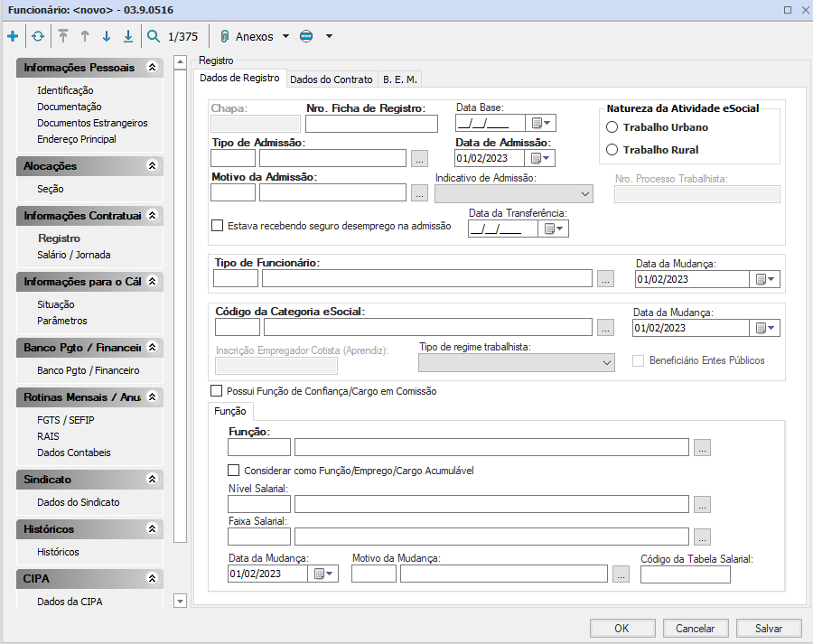This screenshot has width=813, height=644.
Task: Open the Data de Admissão calendar picker
Action: click(x=541, y=158)
